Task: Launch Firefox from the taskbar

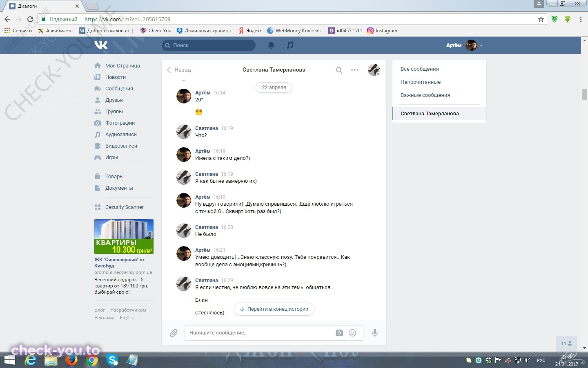Action: pos(72,360)
